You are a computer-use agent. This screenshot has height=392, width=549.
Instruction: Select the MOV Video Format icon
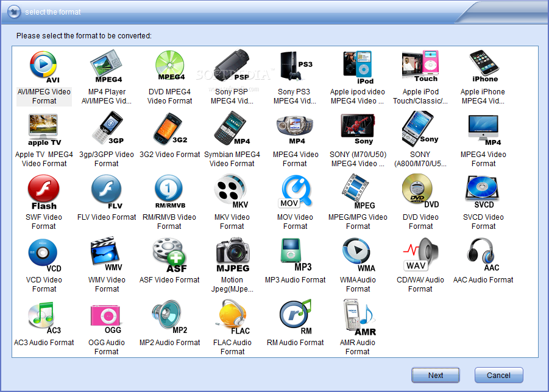tap(296, 192)
